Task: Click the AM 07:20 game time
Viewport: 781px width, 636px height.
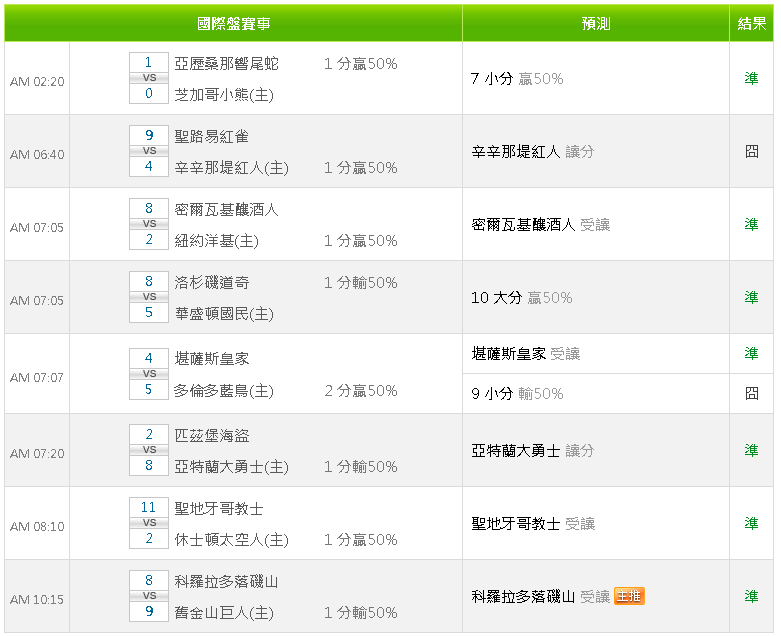Action: click(x=37, y=454)
